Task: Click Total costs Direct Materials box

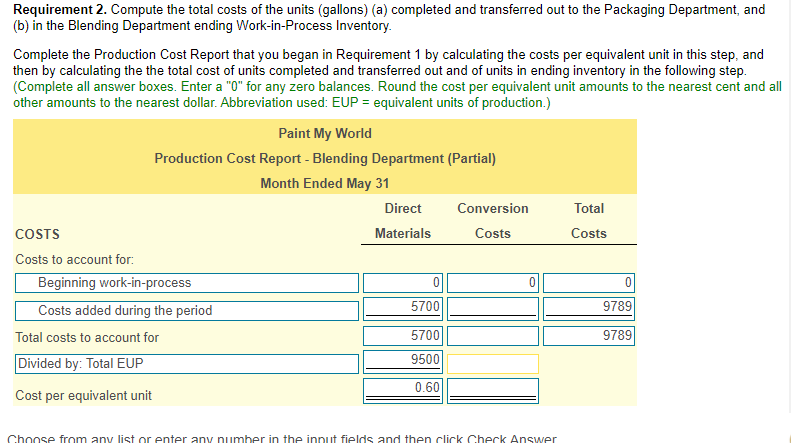Action: [x=403, y=336]
